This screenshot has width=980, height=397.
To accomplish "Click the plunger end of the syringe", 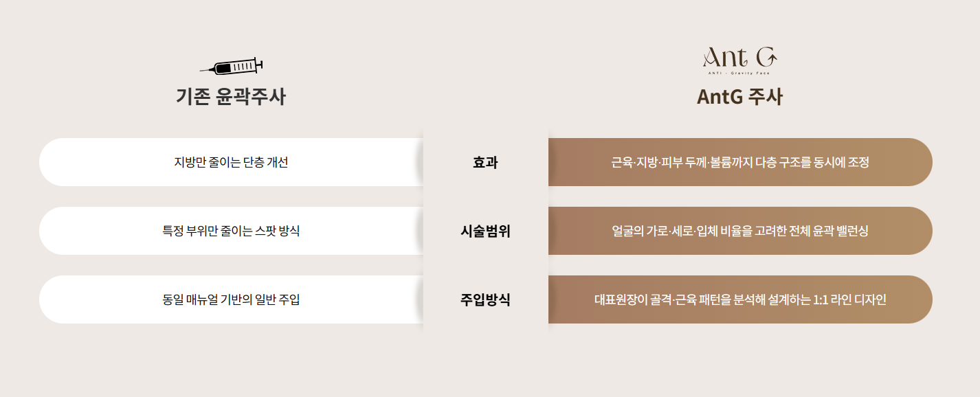I will pos(261,65).
